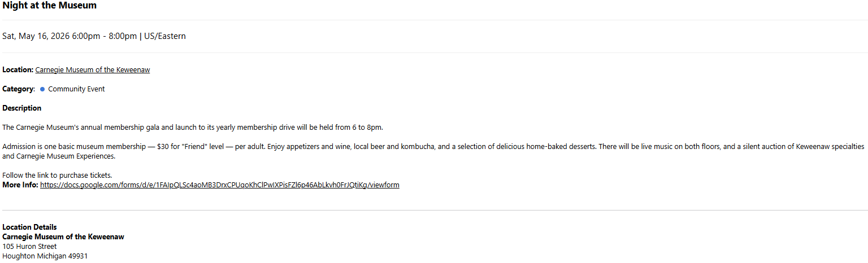This screenshot has width=868, height=263.
Task: Click the blue Community Event category dot
Action: [42, 89]
